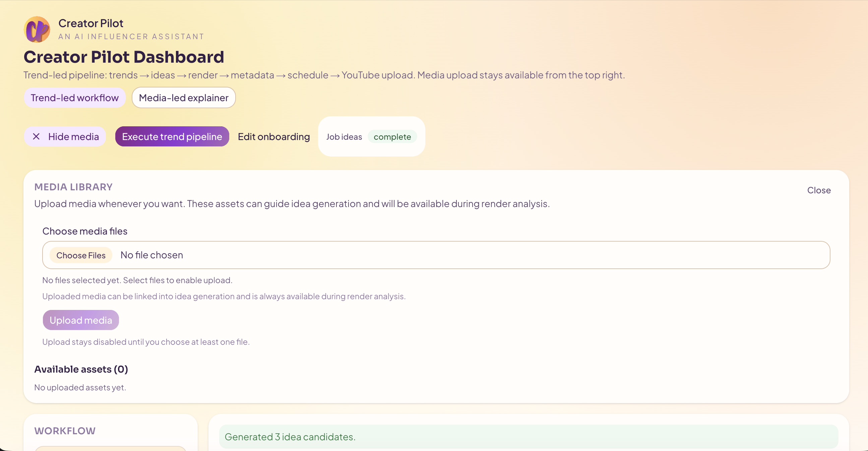
Task: Select the Media-led explainer tab
Action: pyautogui.click(x=183, y=98)
